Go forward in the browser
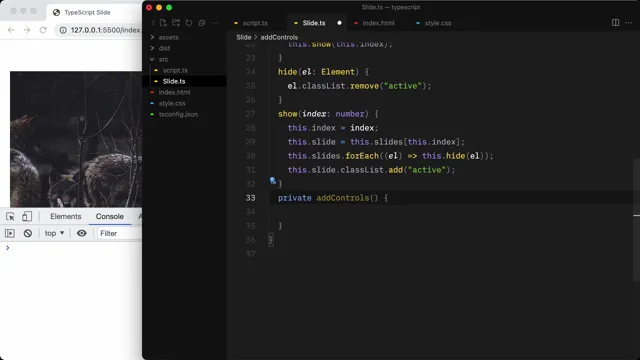This screenshot has width=640, height=360. (x=27, y=30)
